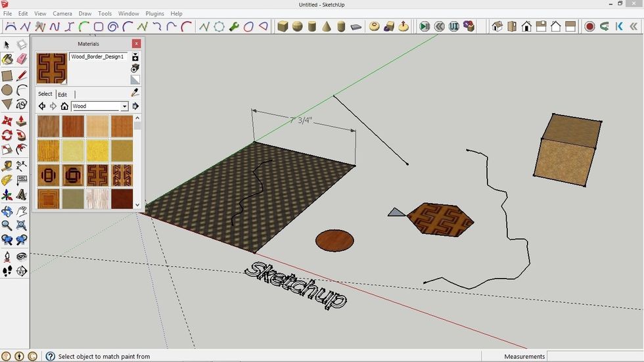The image size is (644, 362).
Task: Open the Plugins menu
Action: coord(154,14)
